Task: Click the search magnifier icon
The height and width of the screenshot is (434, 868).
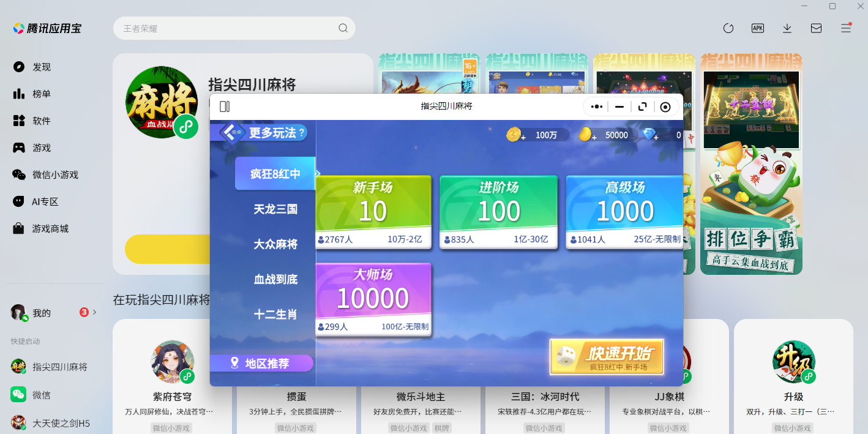Action: coord(343,28)
